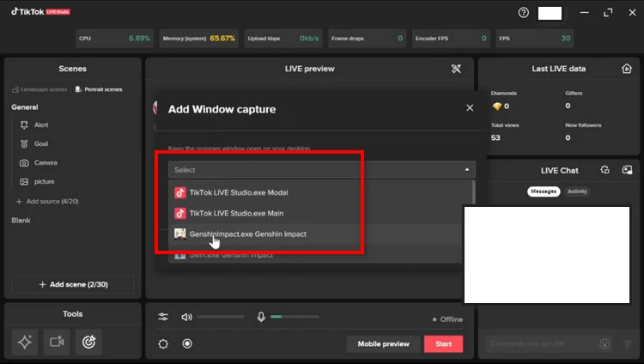Adjust the speaker volume slider
Viewport: 644px width, 364px height.
point(221,317)
